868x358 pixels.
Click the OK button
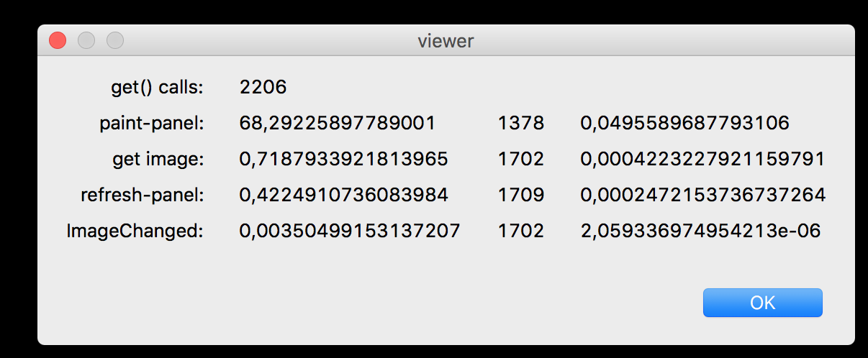(x=762, y=303)
